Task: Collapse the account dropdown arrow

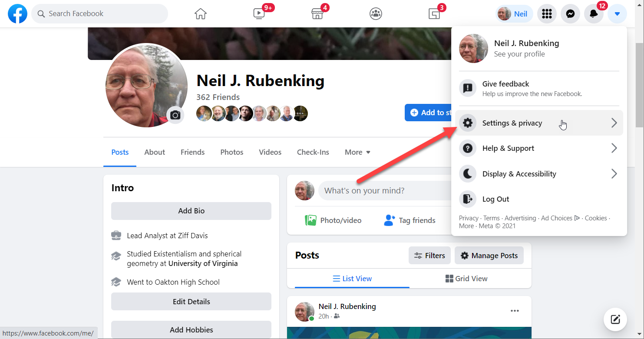Action: 617,14
